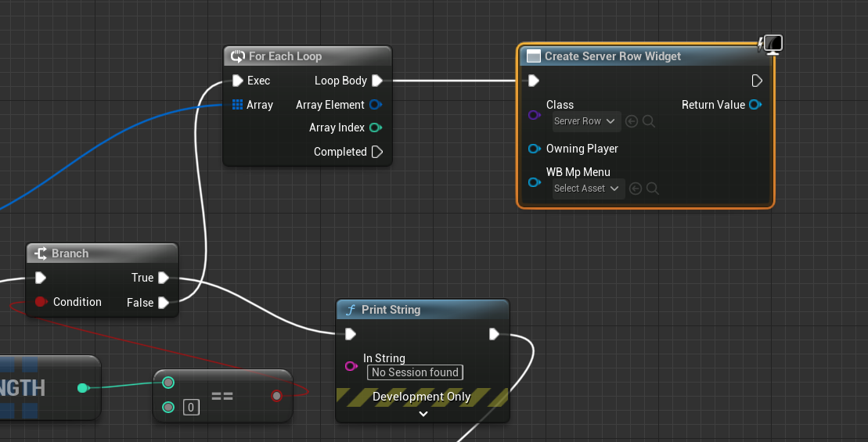Click the Completed execution pin
The height and width of the screenshot is (442, 868).
377,152
